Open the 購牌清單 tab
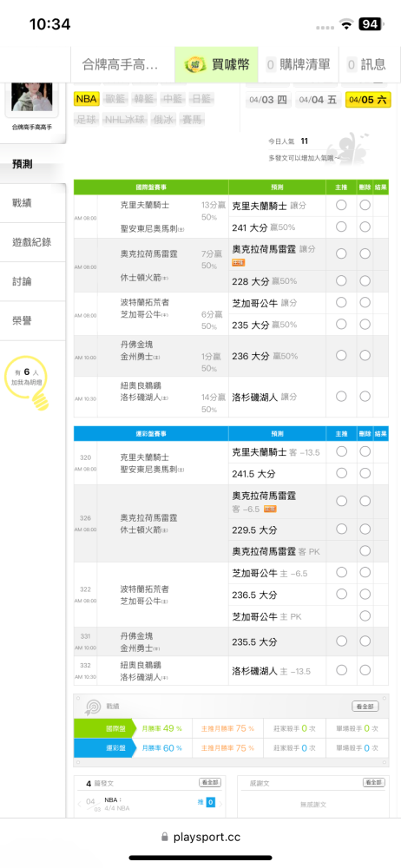Image resolution: width=401 pixels, height=868 pixels. pyautogui.click(x=298, y=65)
